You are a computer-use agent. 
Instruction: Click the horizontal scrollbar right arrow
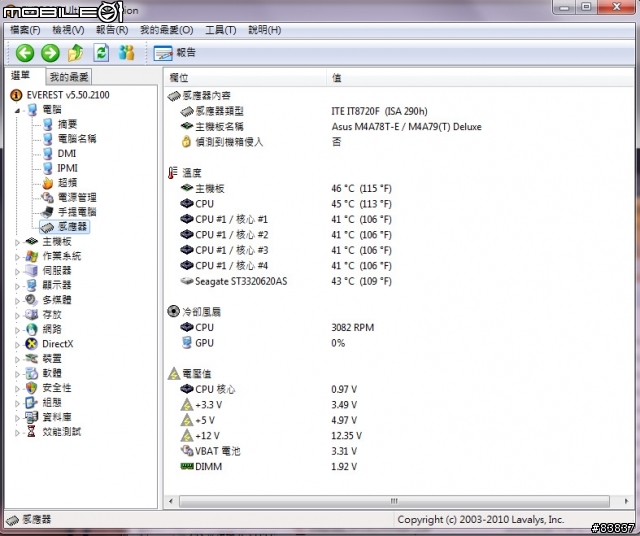(x=627, y=501)
